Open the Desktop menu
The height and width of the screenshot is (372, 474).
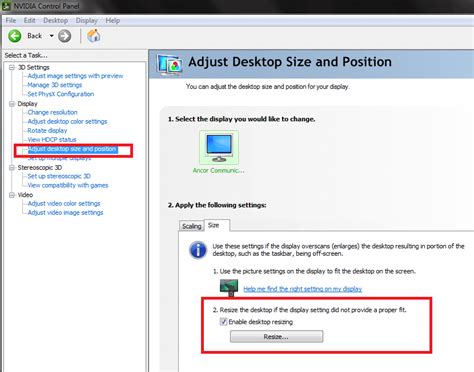click(x=55, y=21)
